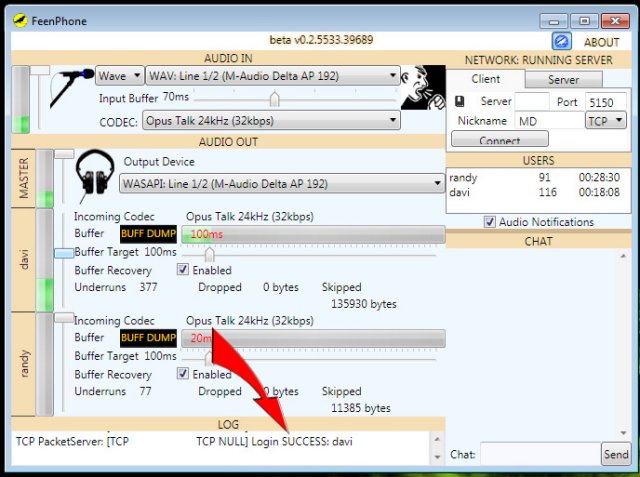Click the Chat message input field
The image size is (640, 477).
[540, 454]
